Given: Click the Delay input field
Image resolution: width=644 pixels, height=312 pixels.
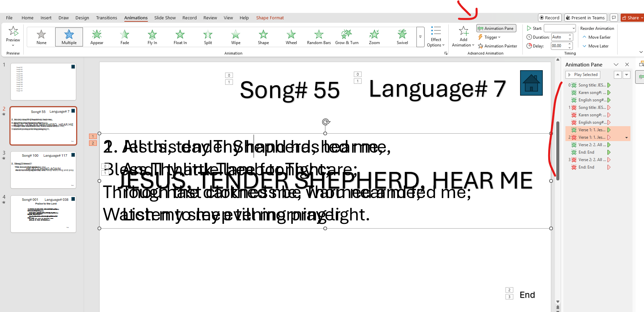Looking at the screenshot, I should [559, 46].
